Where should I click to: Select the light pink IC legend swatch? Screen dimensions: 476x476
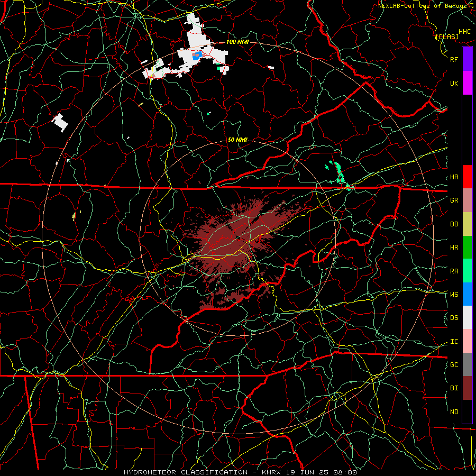[x=467, y=341]
